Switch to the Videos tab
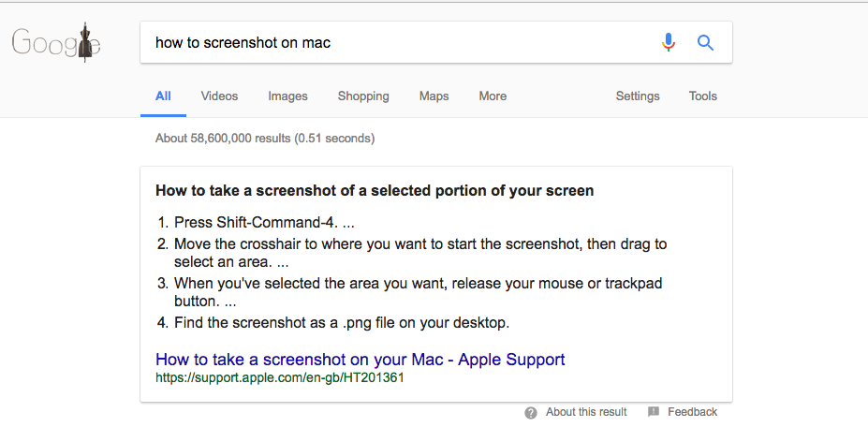The image size is (868, 442). (x=219, y=96)
